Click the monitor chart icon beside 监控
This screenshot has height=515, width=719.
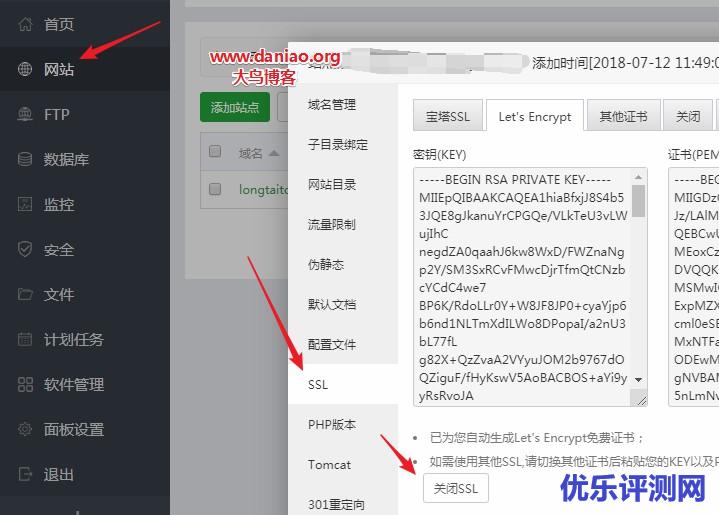coord(25,204)
